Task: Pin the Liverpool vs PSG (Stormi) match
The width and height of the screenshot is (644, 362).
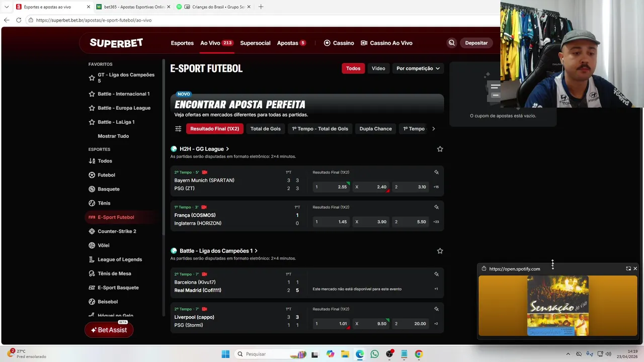Action: pyautogui.click(x=436, y=309)
